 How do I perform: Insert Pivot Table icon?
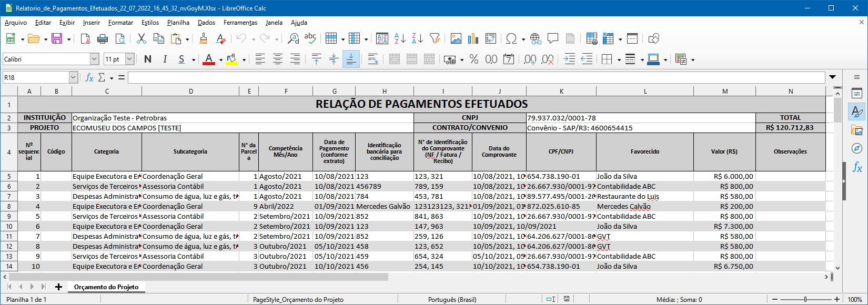(x=491, y=38)
